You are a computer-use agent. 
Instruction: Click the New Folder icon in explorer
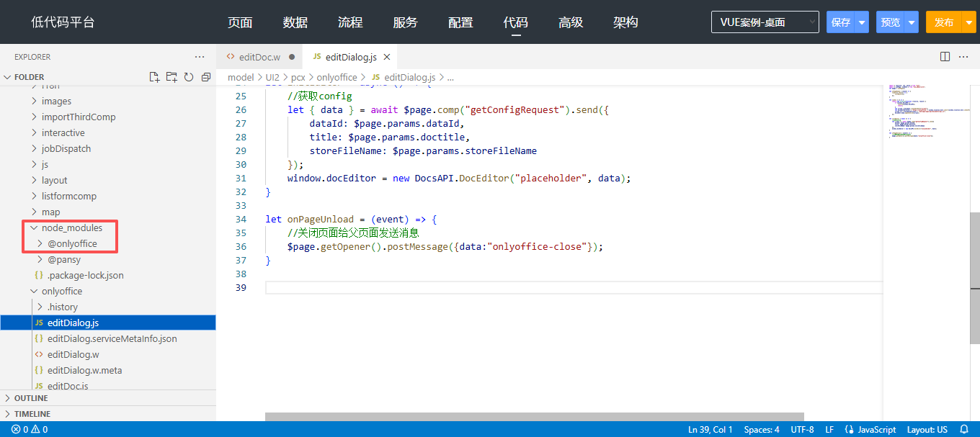(171, 77)
